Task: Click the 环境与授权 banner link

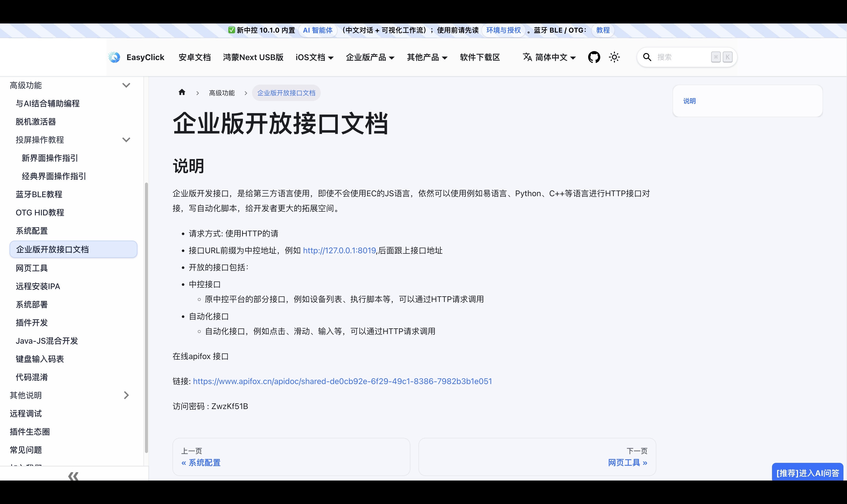Action: [503, 30]
